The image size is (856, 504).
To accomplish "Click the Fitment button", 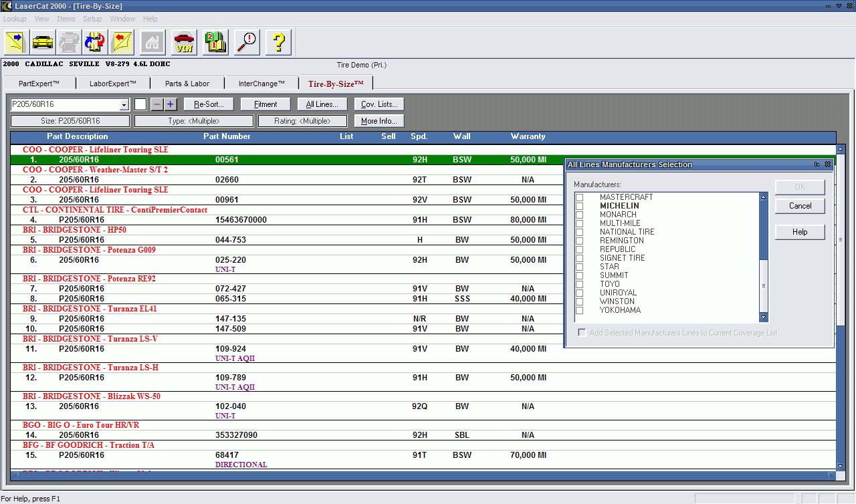I will point(265,104).
